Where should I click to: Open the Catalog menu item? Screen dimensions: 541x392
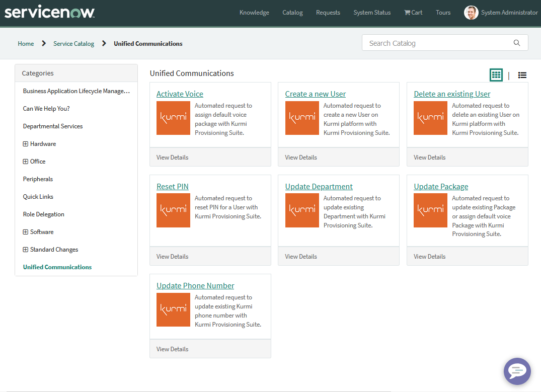[292, 13]
